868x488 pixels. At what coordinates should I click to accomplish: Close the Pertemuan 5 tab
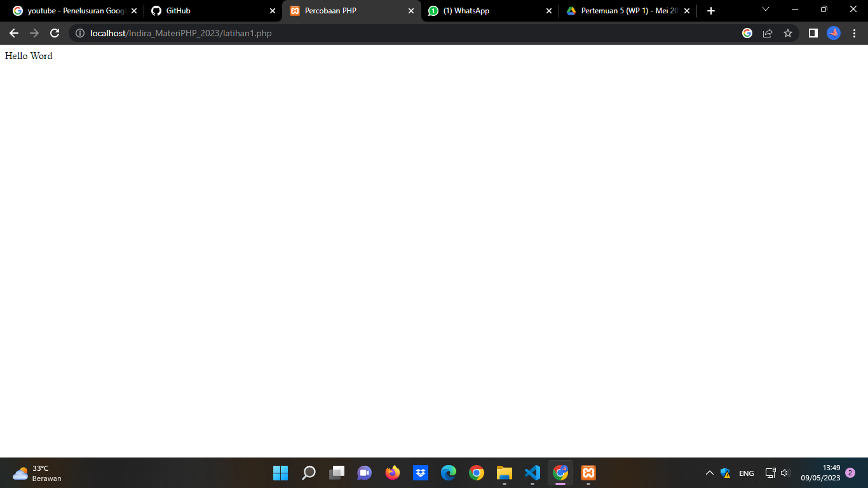(x=686, y=10)
